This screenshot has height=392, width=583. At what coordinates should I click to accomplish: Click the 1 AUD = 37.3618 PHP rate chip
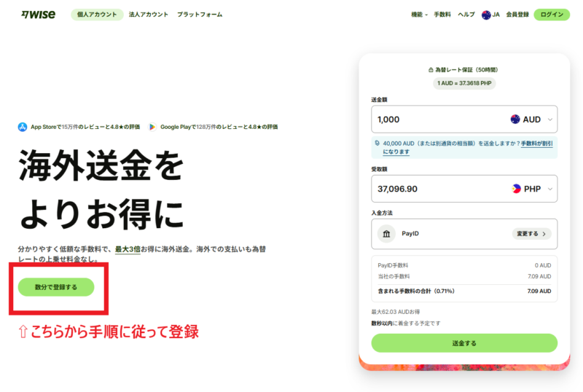click(464, 83)
